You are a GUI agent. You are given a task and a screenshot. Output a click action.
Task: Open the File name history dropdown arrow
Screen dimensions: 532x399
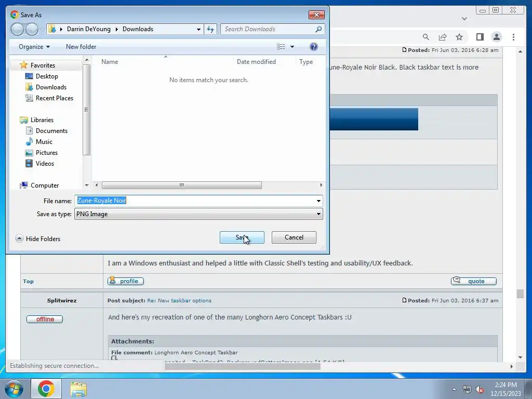pyautogui.click(x=318, y=201)
